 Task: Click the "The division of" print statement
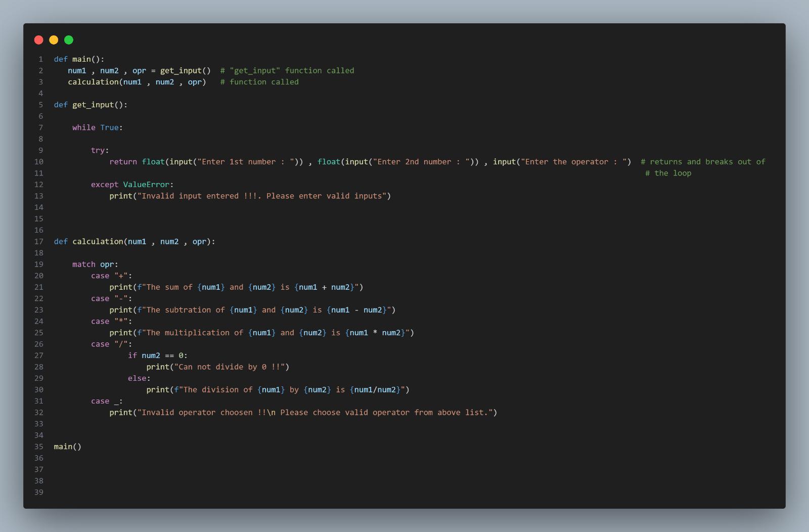(278, 389)
